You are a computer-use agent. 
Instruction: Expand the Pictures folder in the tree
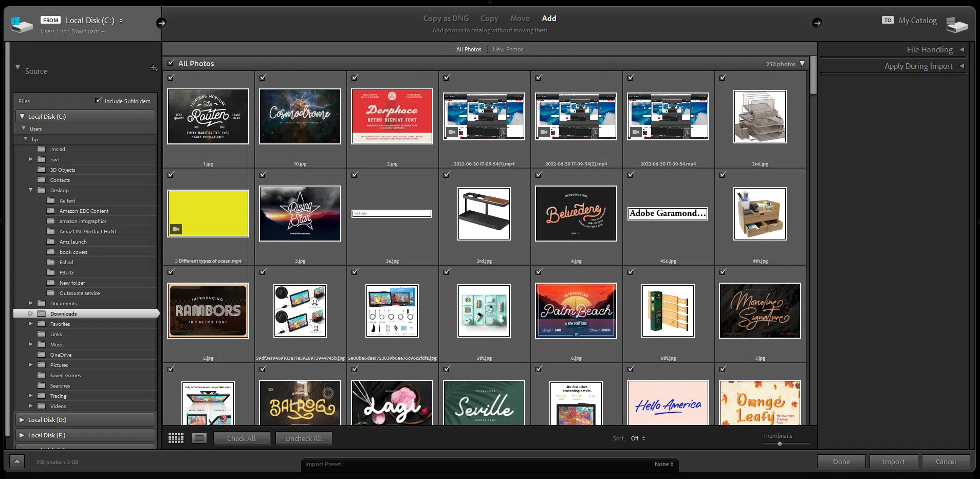30,365
